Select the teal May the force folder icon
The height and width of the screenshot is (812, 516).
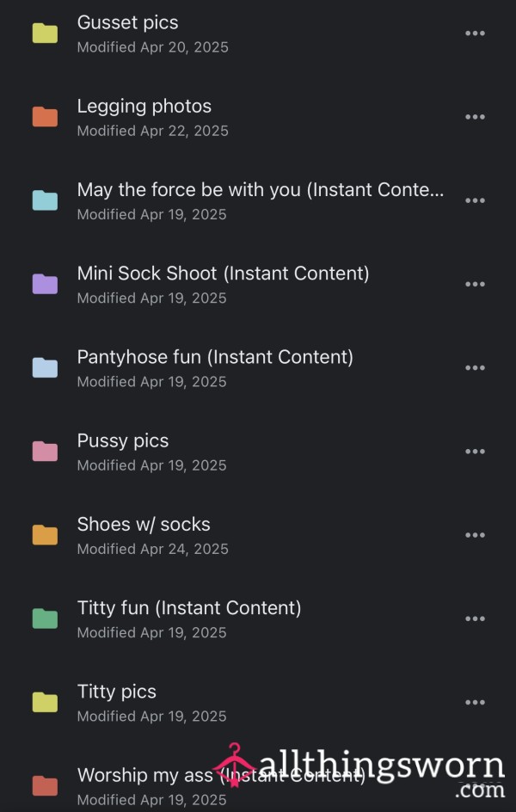(45, 200)
